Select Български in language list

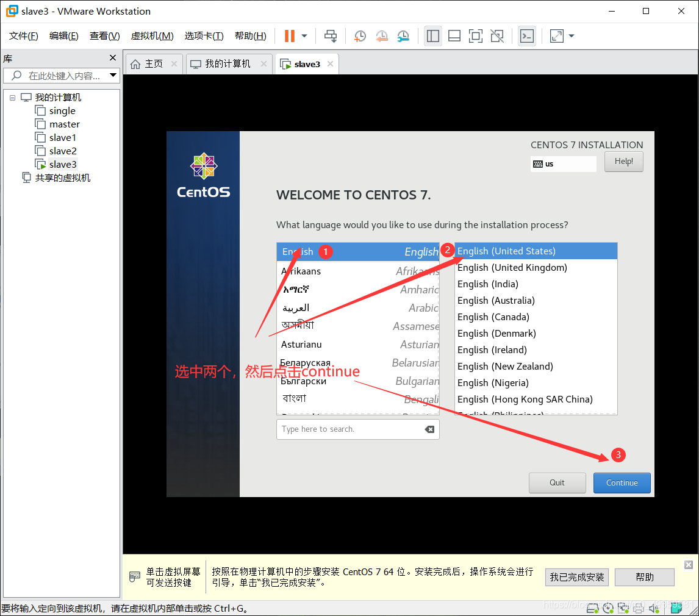357,381
